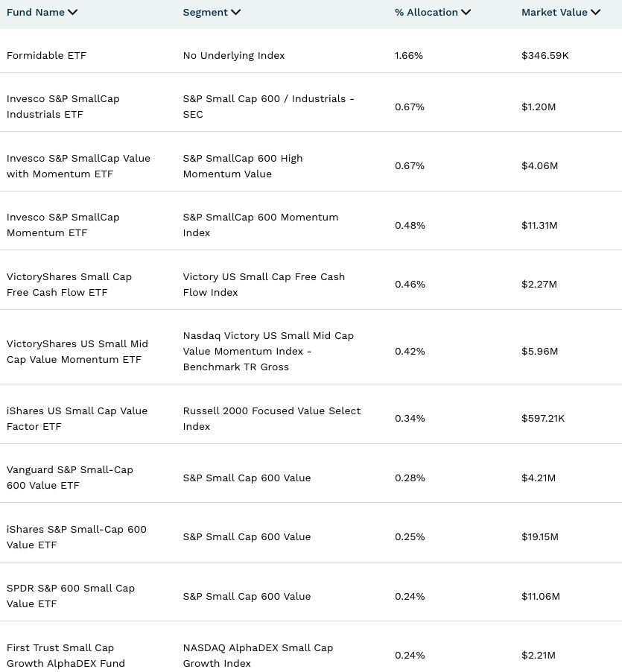
Task: Click the $19.15M market value cell
Action: 539,537
